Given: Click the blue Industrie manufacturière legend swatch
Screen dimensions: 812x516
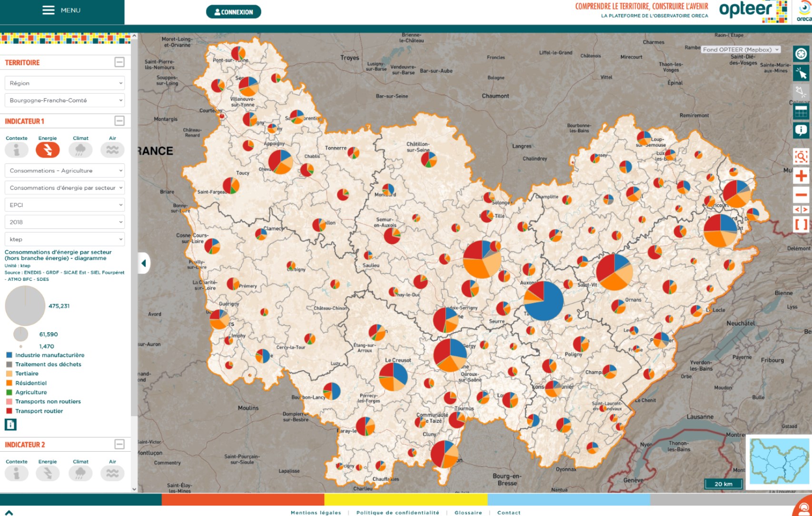Looking at the screenshot, I should pyautogui.click(x=9, y=355).
